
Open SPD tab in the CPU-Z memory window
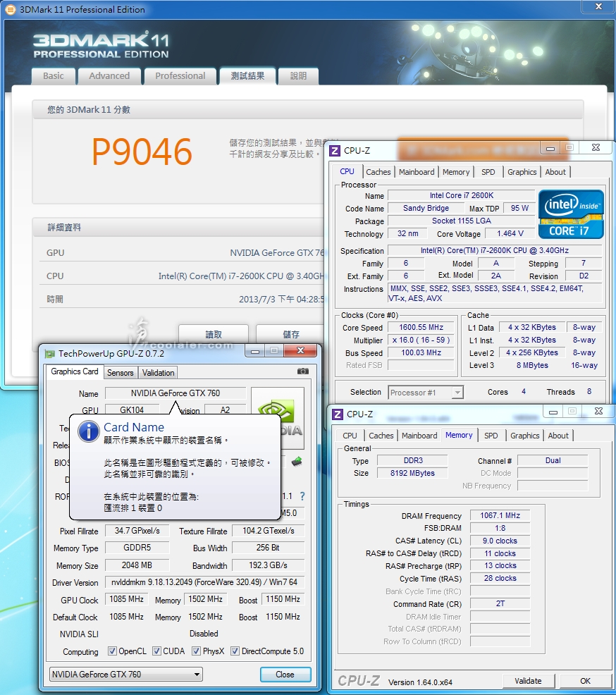pos(491,436)
